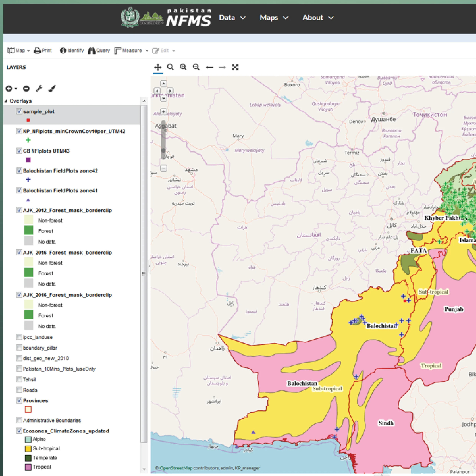Select the Pan tool above the map
Image resolution: width=476 pixels, height=476 pixels.
[x=158, y=67]
